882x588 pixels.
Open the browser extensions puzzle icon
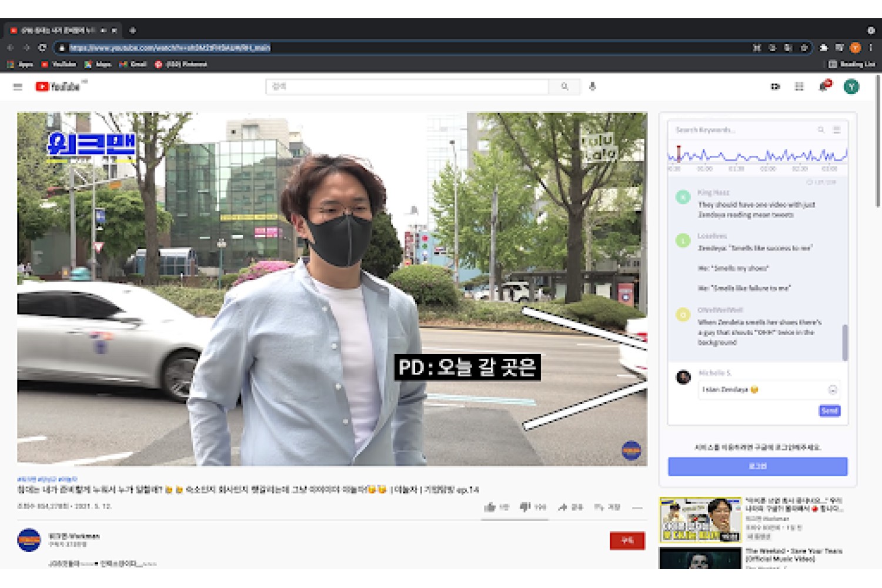[x=824, y=48]
